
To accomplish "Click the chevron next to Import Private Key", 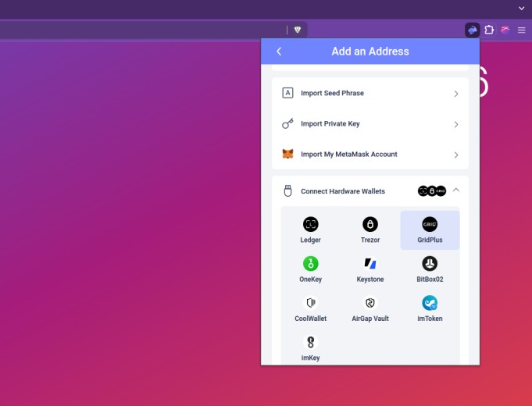I will click(456, 124).
